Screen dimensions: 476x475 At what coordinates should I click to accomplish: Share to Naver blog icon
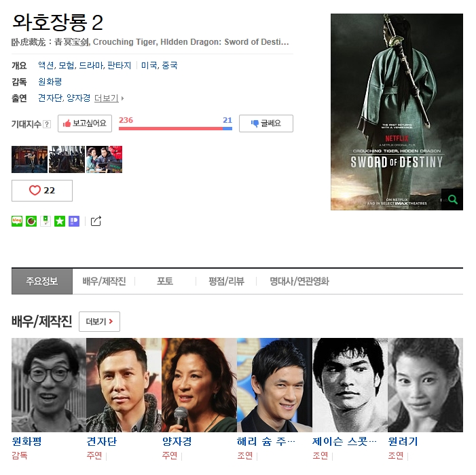pos(17,221)
